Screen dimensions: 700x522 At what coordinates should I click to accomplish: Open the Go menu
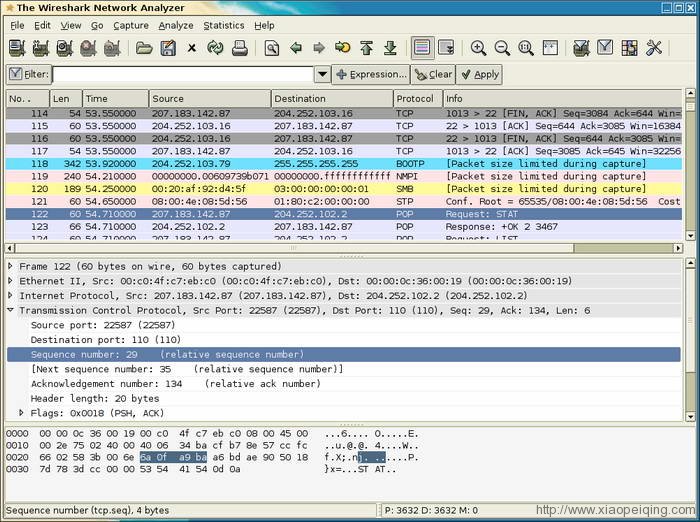(x=97, y=25)
